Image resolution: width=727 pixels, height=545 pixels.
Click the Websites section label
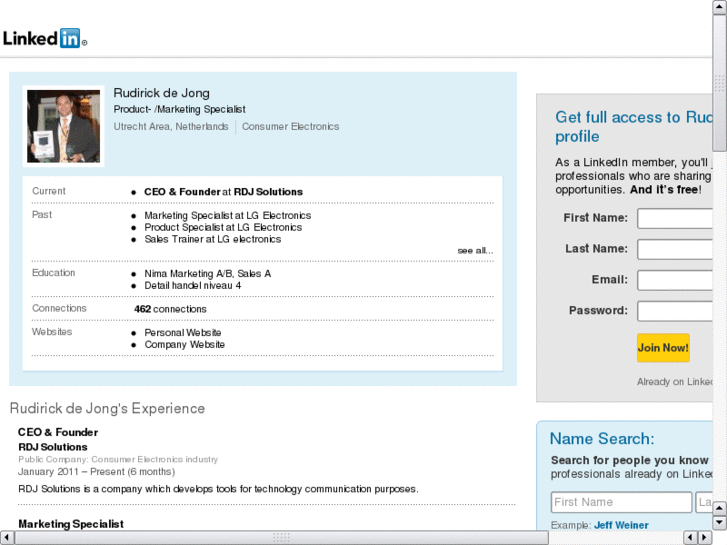(x=52, y=332)
